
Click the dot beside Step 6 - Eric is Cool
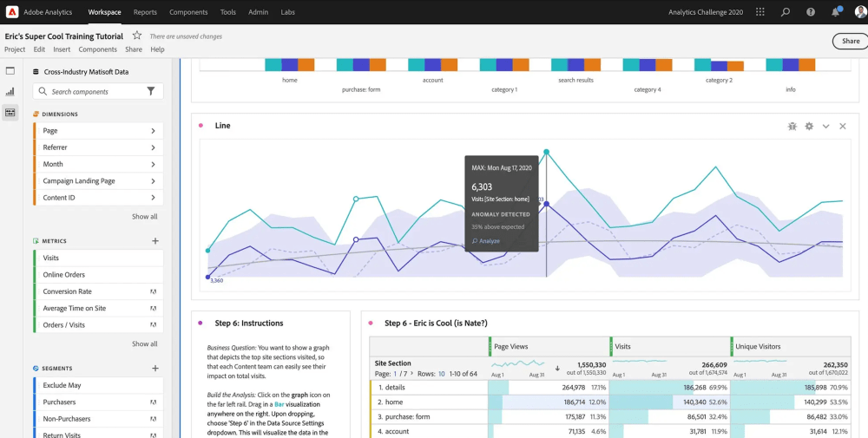(x=371, y=323)
